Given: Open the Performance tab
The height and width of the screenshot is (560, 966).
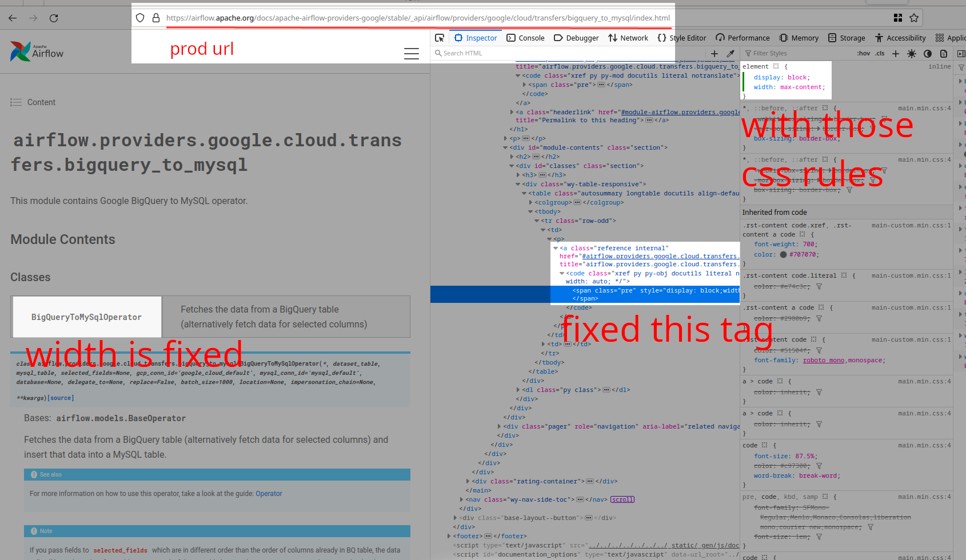Looking at the screenshot, I should pyautogui.click(x=743, y=38).
